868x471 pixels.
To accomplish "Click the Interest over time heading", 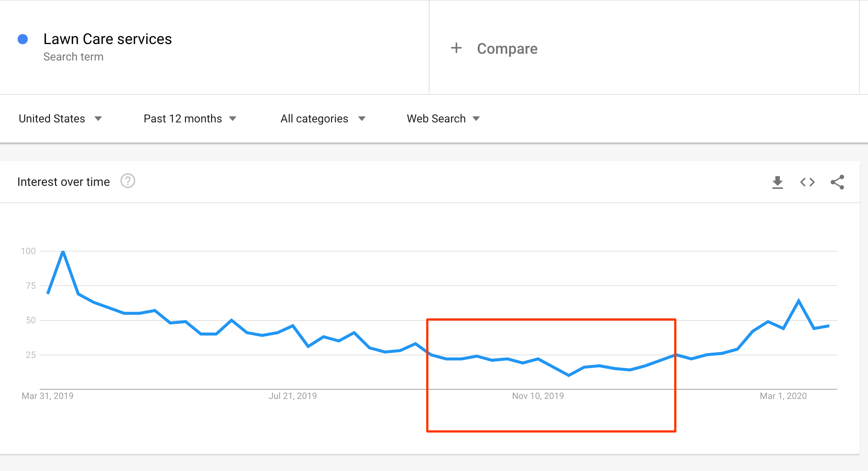I will (x=63, y=182).
